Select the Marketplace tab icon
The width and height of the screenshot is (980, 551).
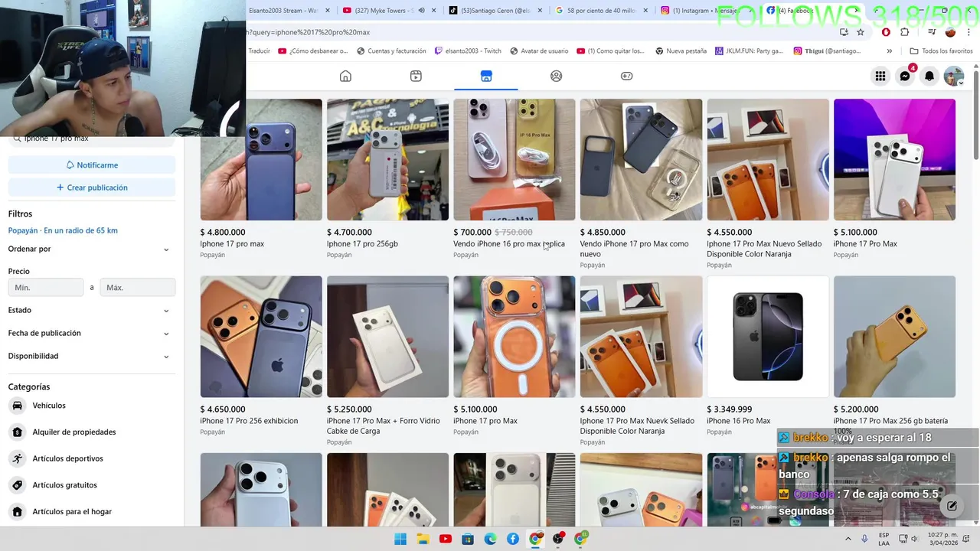(x=486, y=76)
